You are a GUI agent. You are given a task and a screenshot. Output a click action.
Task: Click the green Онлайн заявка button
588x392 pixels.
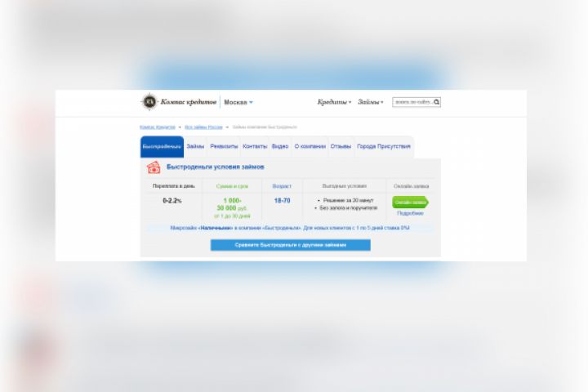(410, 203)
